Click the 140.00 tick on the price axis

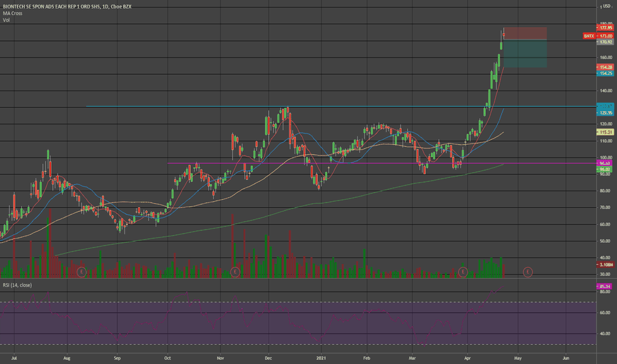(606, 91)
